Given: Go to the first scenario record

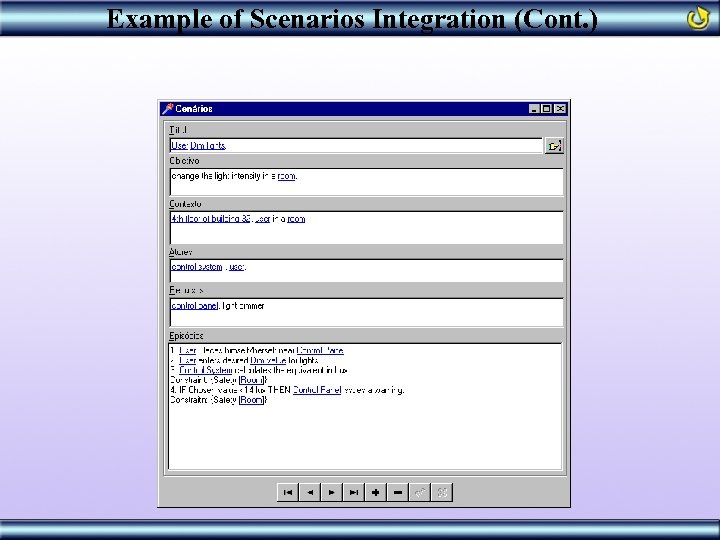Looking at the screenshot, I should point(288,492).
